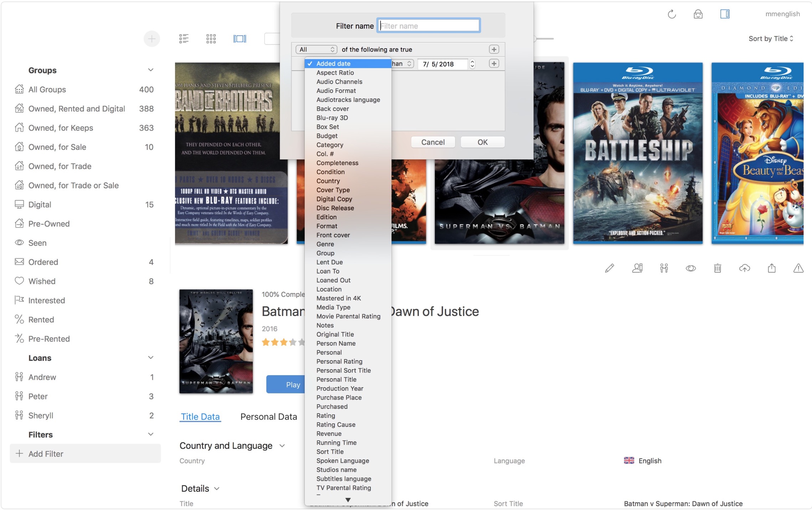Click Add Filter in sidebar
This screenshot has height=510, width=812.
pyautogui.click(x=46, y=454)
